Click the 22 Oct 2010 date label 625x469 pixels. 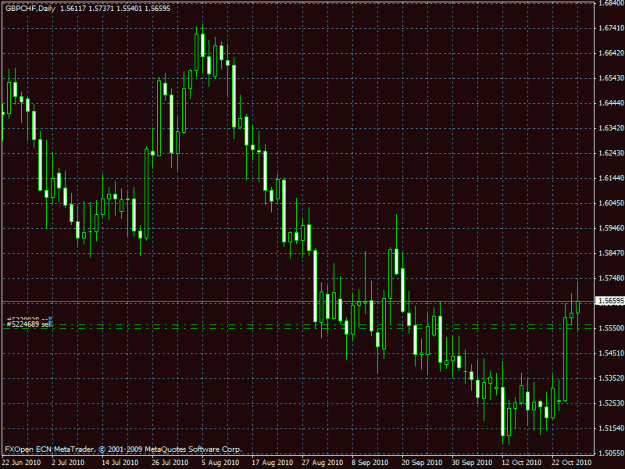click(572, 463)
